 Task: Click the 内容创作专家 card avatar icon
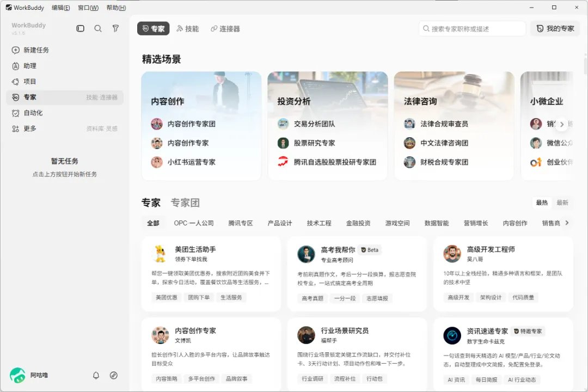[160, 335]
